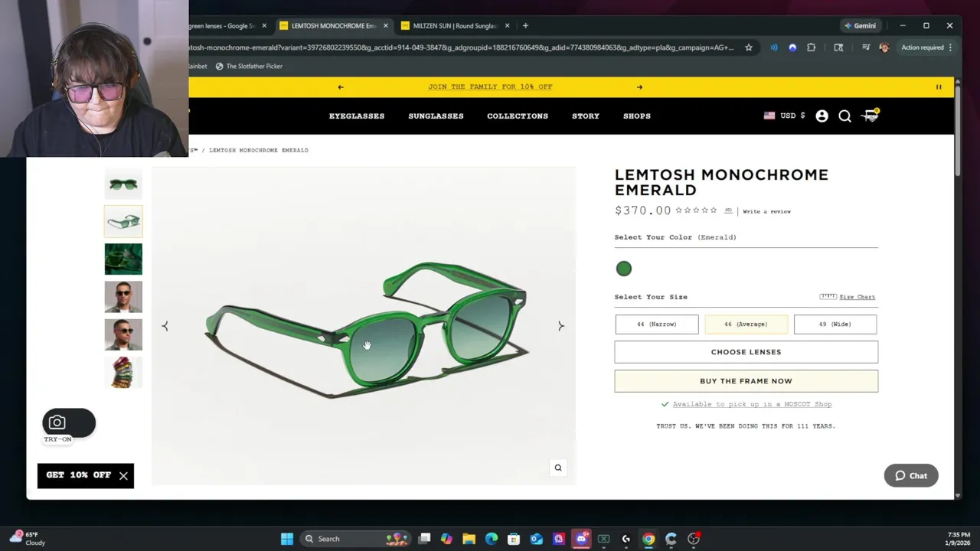Image resolution: width=980 pixels, height=551 pixels.
Task: Open the Get 10% Off offer
Action: coord(78,475)
